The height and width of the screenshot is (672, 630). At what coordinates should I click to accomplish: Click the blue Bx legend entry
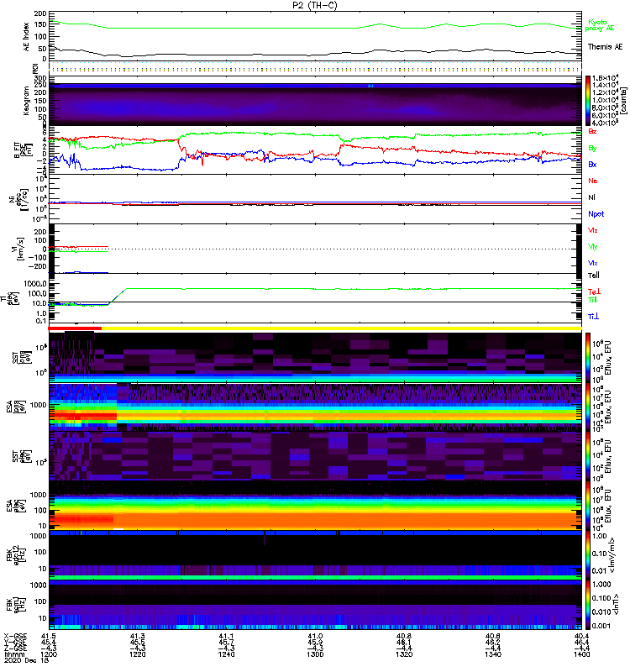click(592, 164)
